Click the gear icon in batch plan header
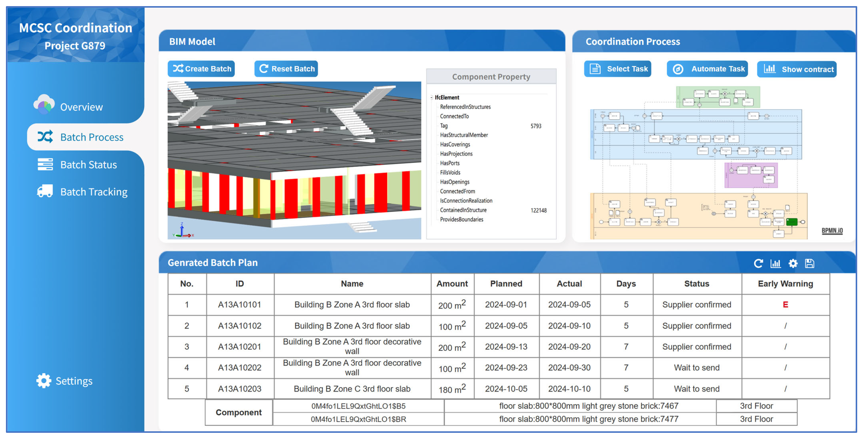Screen dimensions: 868x440 coord(793,264)
